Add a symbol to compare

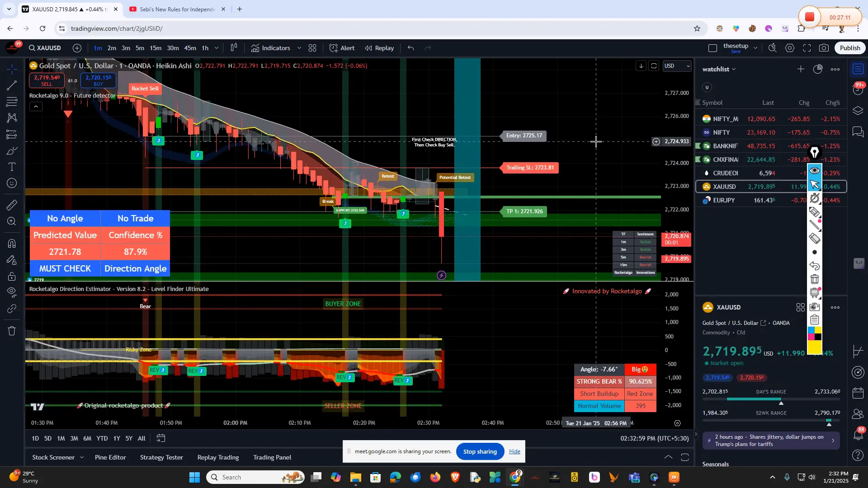coord(77,48)
